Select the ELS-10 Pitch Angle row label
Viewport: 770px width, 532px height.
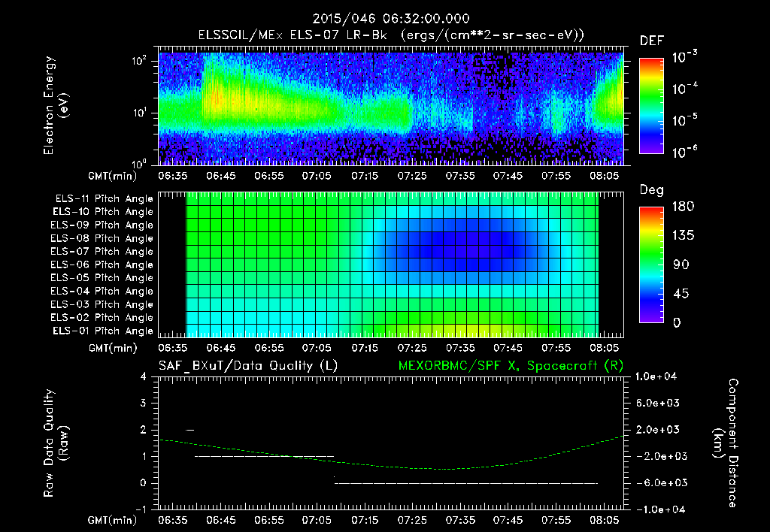(103, 212)
